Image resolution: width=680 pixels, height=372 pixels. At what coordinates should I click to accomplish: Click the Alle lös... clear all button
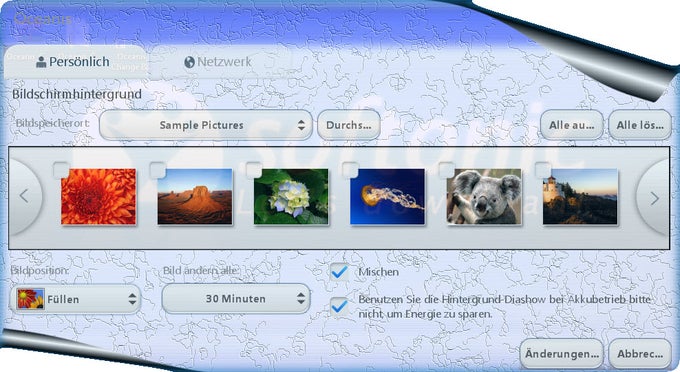640,125
